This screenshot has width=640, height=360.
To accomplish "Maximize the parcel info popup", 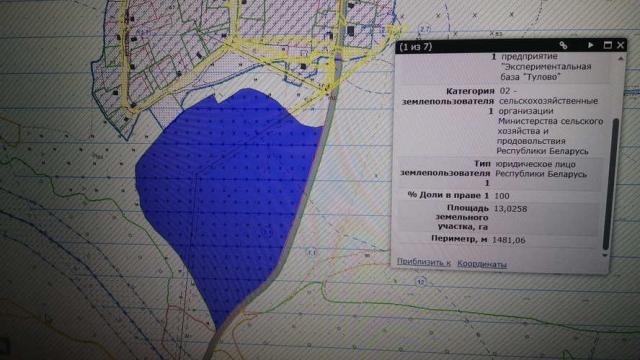I will [607, 45].
